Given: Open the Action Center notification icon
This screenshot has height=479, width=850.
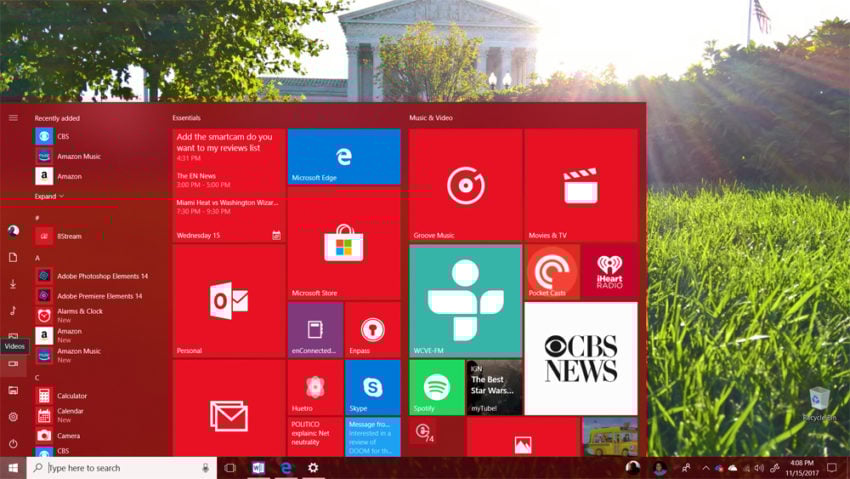Looking at the screenshot, I should [x=832, y=468].
